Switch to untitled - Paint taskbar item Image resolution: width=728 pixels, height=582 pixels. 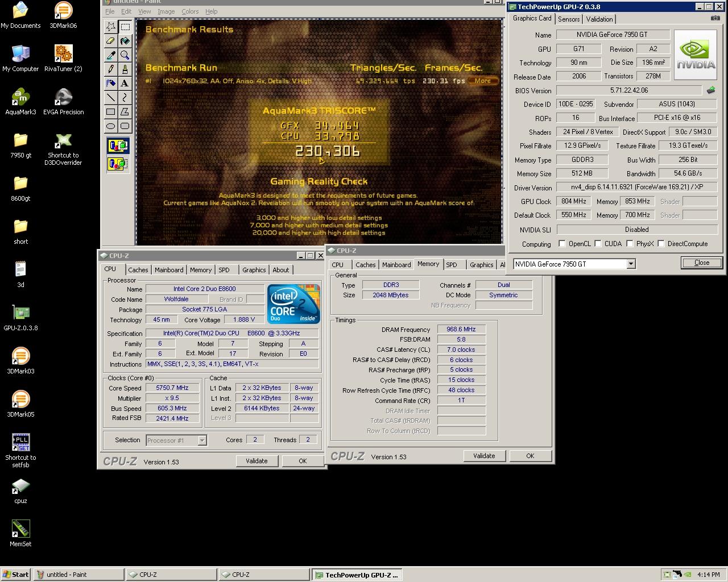(x=78, y=575)
